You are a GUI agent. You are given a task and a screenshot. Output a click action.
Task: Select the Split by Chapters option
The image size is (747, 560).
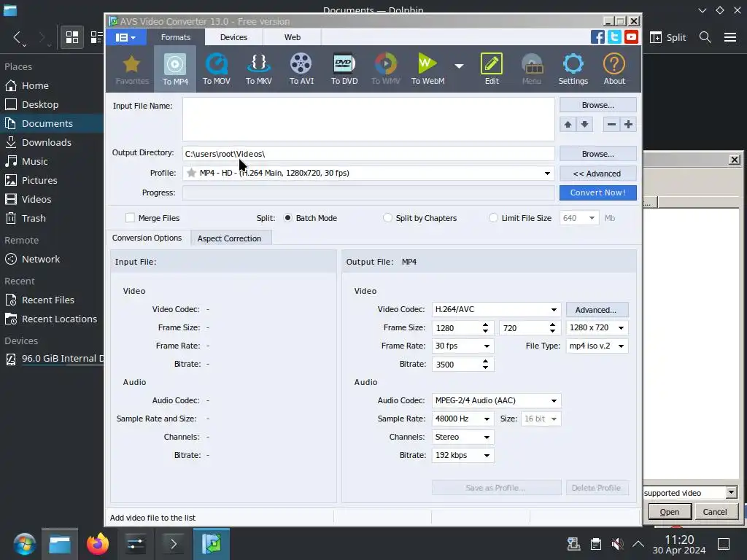(x=387, y=217)
